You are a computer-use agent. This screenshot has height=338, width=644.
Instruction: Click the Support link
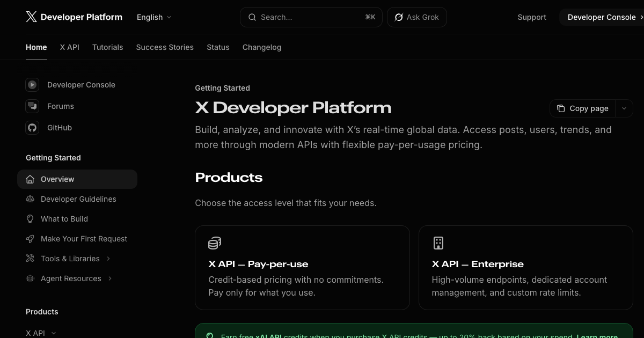pyautogui.click(x=532, y=17)
